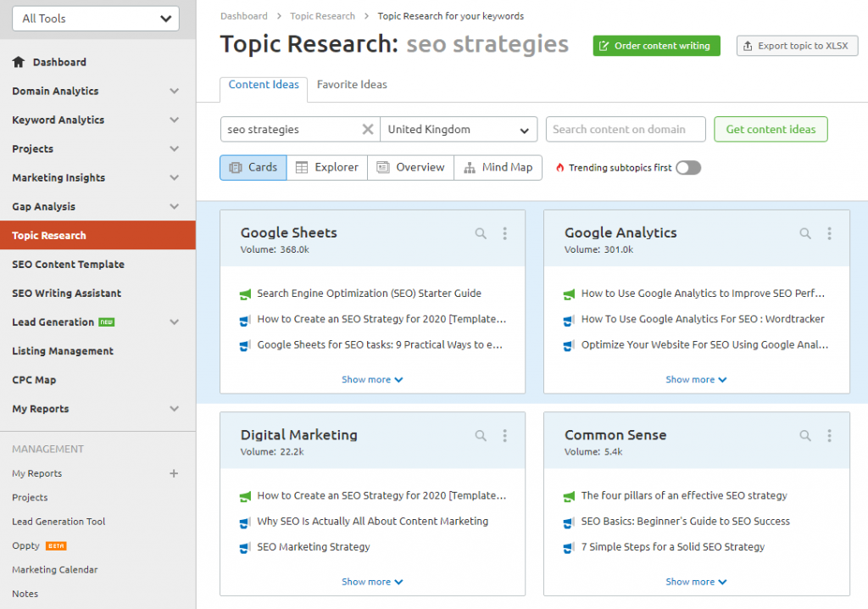Click megaphone icon beside Wordtracker headline
Viewport: 868px width, 609px height.
tap(569, 321)
